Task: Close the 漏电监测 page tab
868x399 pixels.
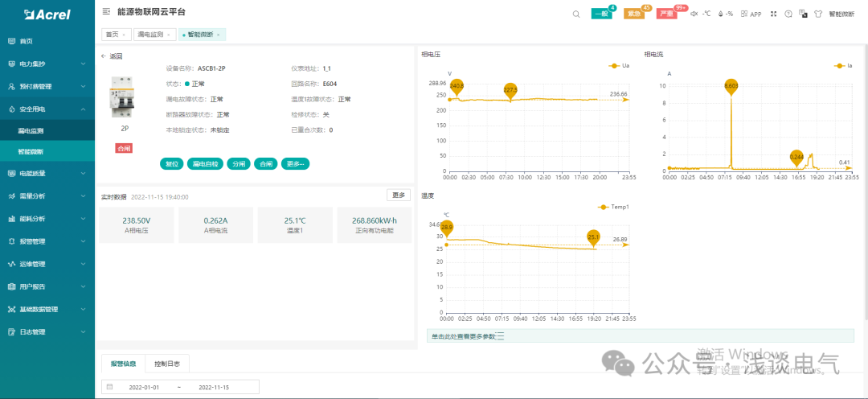Action: 168,35
